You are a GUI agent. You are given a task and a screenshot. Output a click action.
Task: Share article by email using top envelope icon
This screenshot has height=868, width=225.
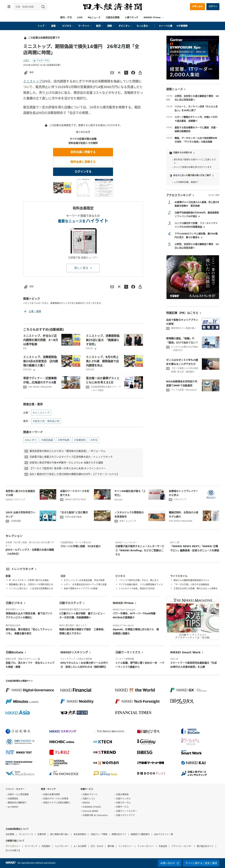pyautogui.click(x=112, y=72)
